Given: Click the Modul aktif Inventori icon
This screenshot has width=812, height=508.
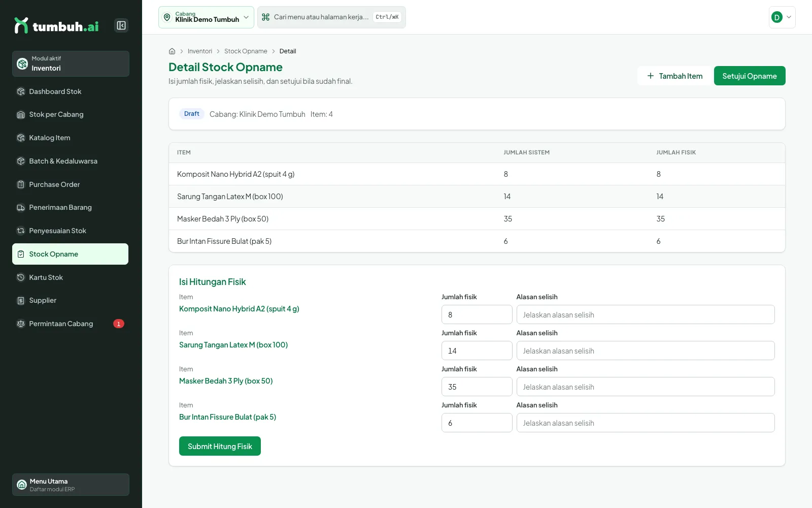Looking at the screenshot, I should point(22,63).
